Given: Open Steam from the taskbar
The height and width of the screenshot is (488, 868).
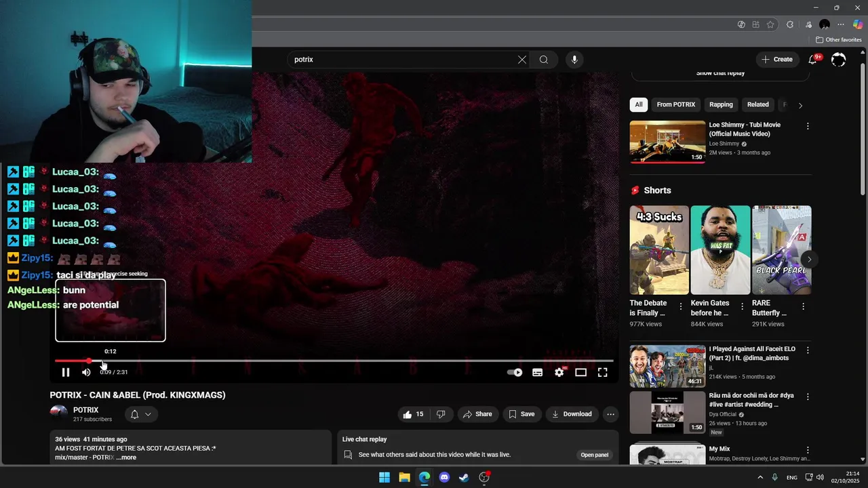Looking at the screenshot, I should (464, 477).
